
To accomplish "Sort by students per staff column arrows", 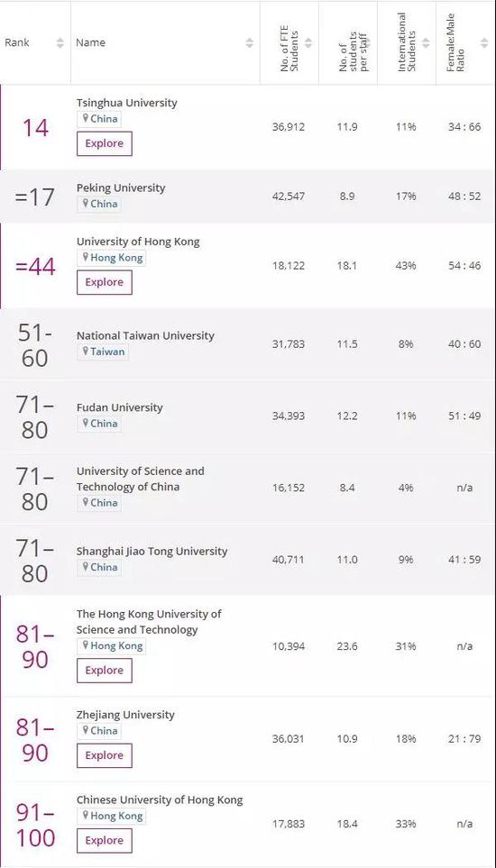I will (367, 42).
